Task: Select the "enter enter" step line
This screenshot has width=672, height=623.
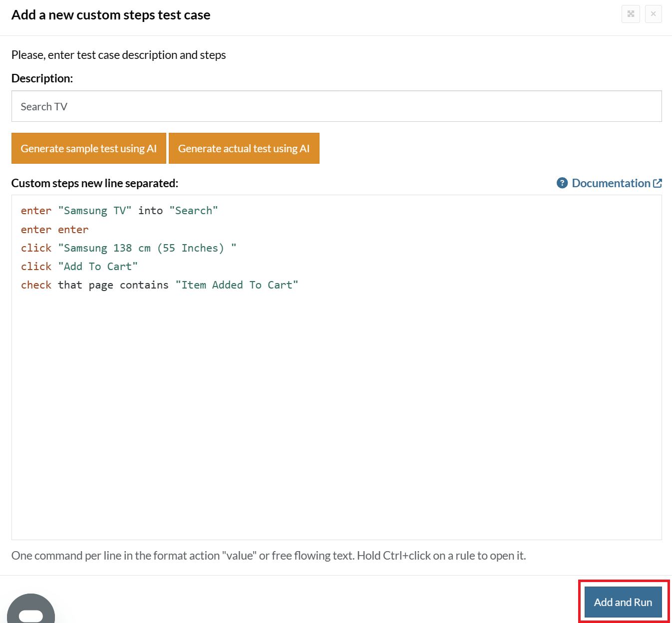Action: tap(54, 230)
